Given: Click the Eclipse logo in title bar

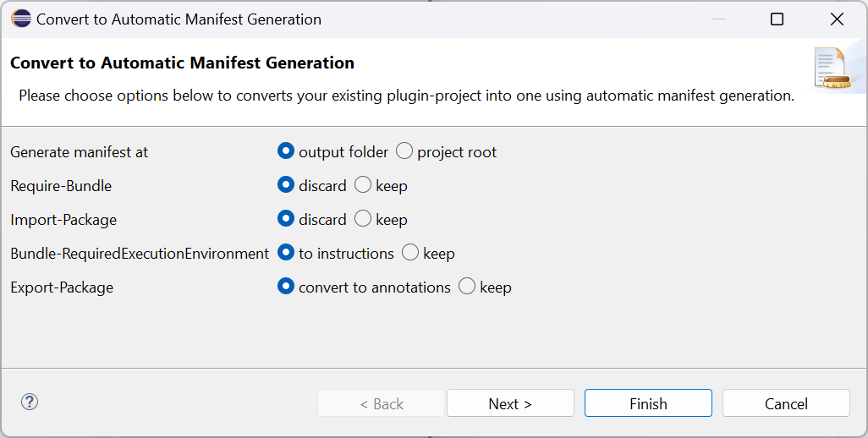Looking at the screenshot, I should coord(21,19).
